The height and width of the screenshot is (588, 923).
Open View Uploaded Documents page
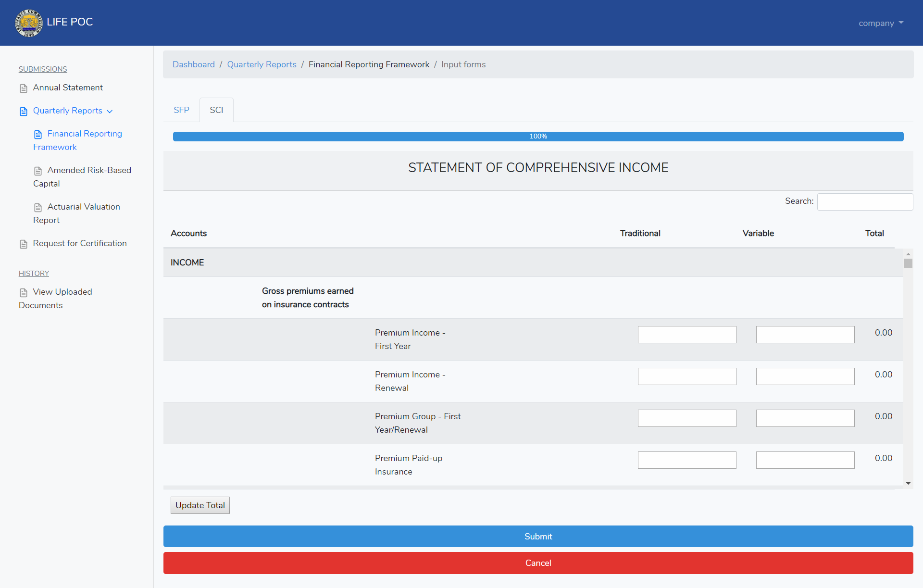[x=55, y=299]
